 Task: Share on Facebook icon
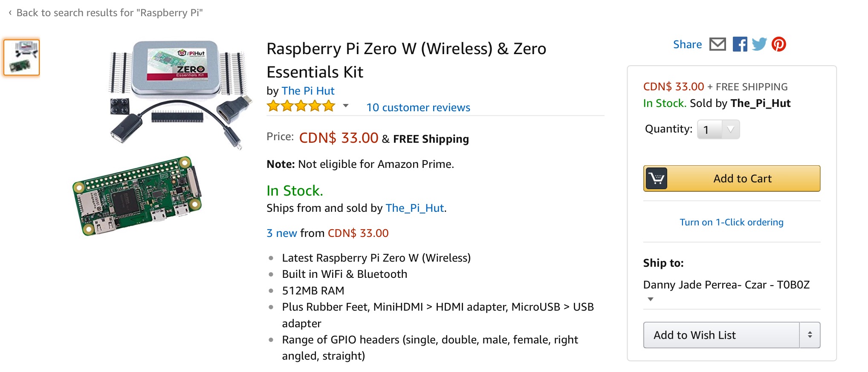(740, 44)
